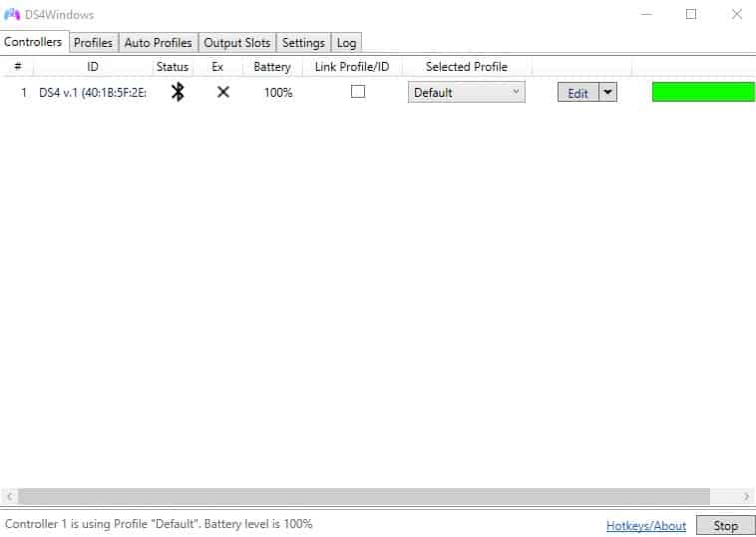Click the DS4Windows app icon in title bar
Image resolution: width=756 pixels, height=537 pixels.
(x=12, y=15)
